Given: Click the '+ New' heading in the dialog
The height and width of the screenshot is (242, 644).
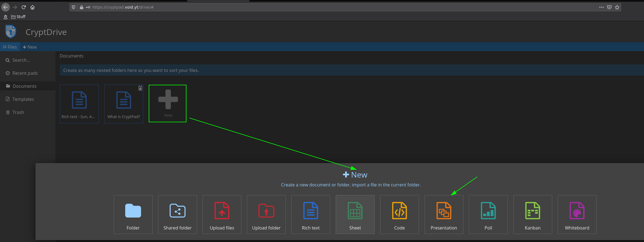Looking at the screenshot, I should point(355,175).
